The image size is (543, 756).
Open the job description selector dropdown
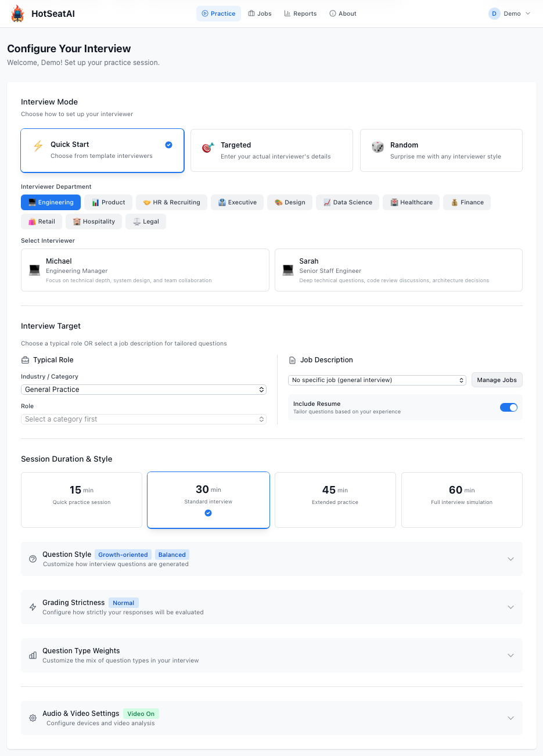coord(377,380)
